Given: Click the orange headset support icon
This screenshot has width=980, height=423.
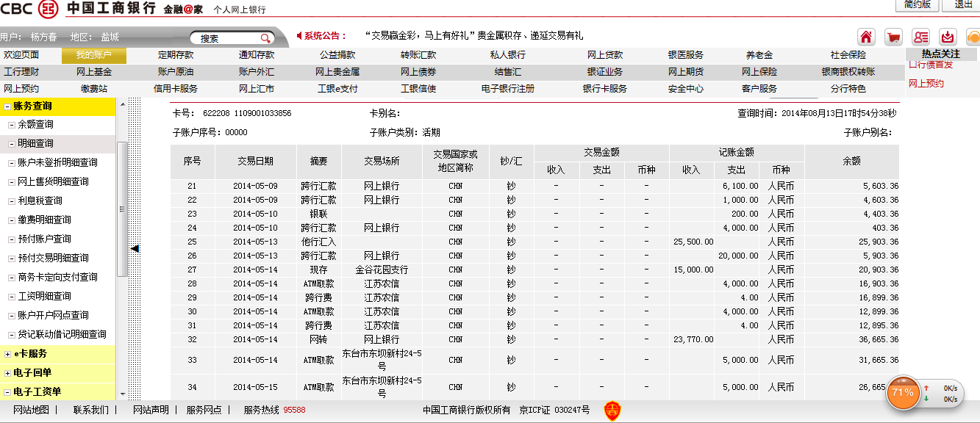Looking at the screenshot, I should pyautogui.click(x=973, y=37).
